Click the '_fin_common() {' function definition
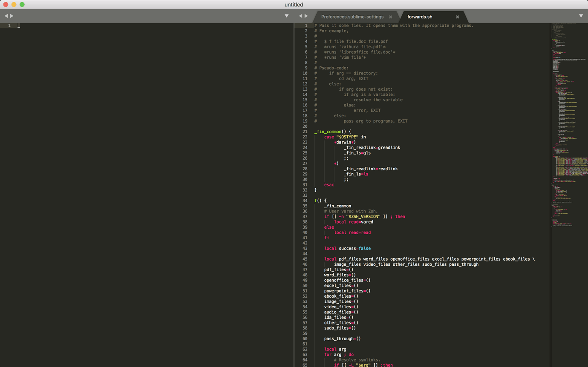This screenshot has width=588, height=367. 333,132
